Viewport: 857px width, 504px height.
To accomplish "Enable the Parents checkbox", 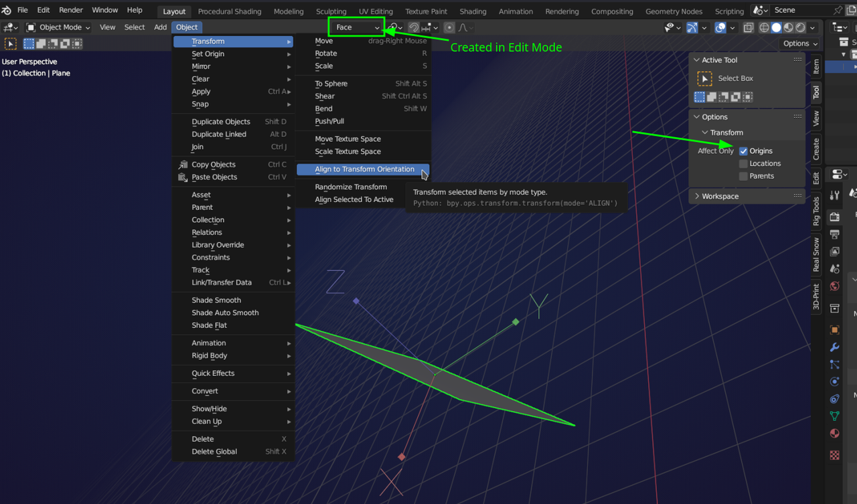I will tap(743, 176).
